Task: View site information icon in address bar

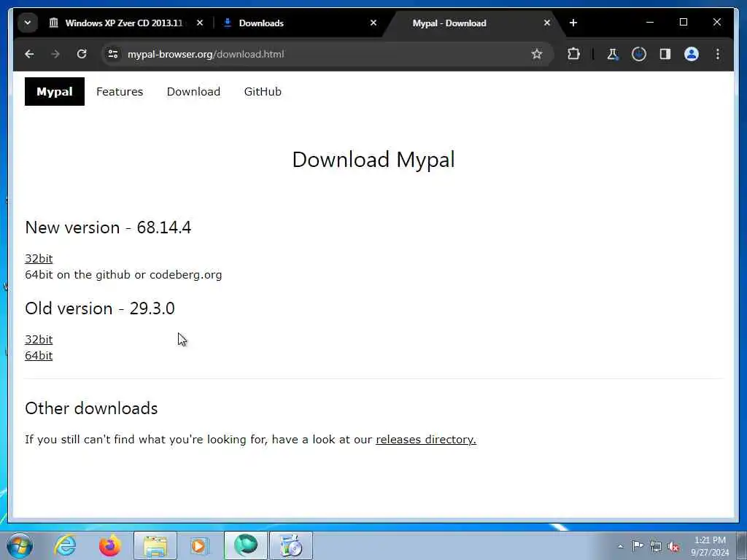Action: pyautogui.click(x=113, y=54)
